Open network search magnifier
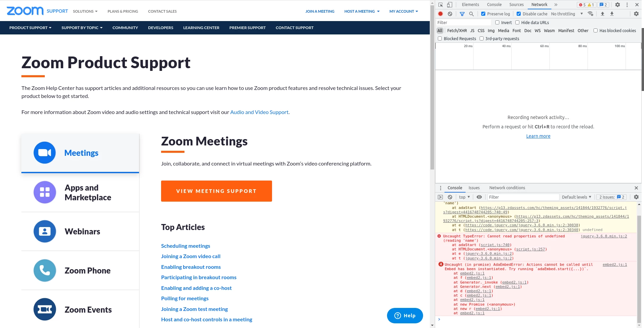 [x=471, y=14]
